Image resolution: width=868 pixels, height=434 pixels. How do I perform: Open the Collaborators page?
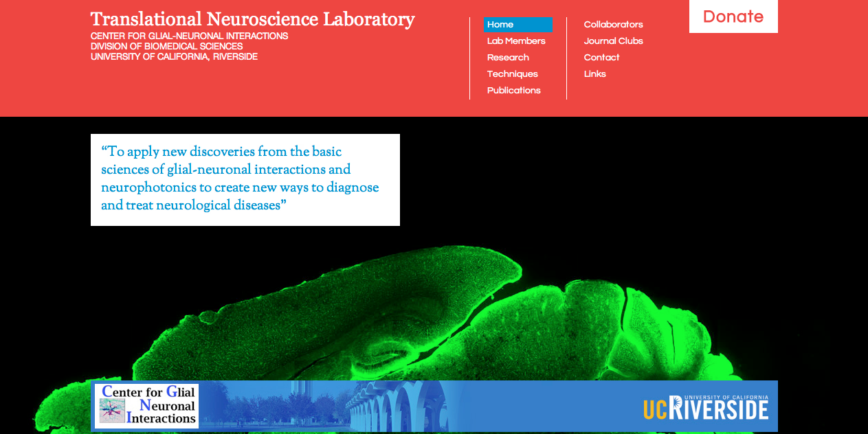[613, 24]
